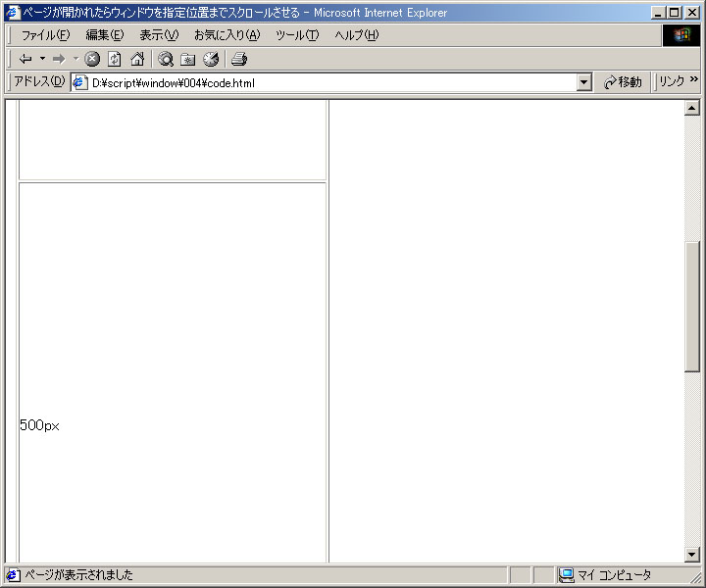Minimize the Internet Explorer window
The image size is (706, 588).
pos(658,13)
